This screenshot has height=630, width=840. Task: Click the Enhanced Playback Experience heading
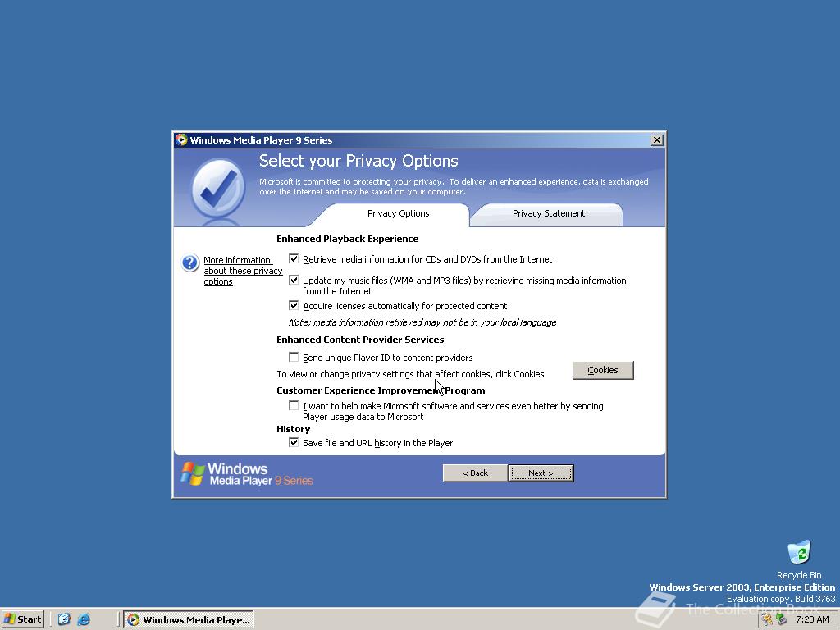point(347,239)
